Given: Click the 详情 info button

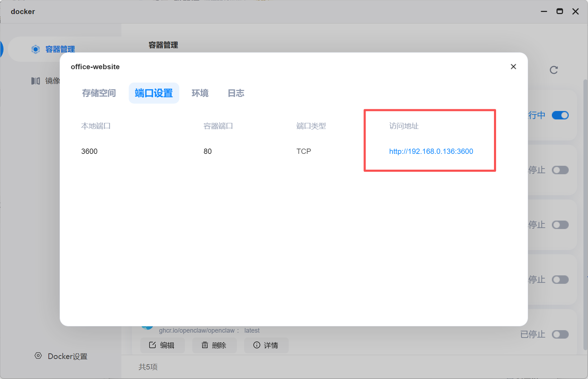Looking at the screenshot, I should 266,345.
